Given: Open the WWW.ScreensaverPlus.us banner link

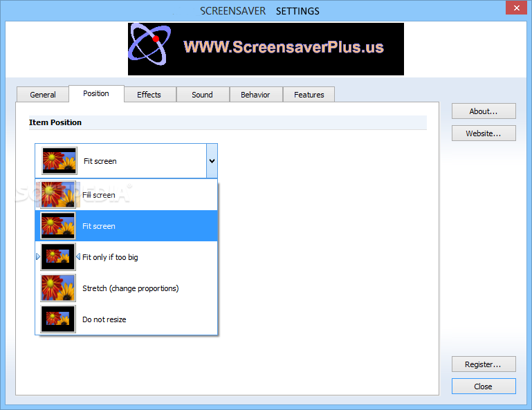Looking at the screenshot, I should point(266,49).
